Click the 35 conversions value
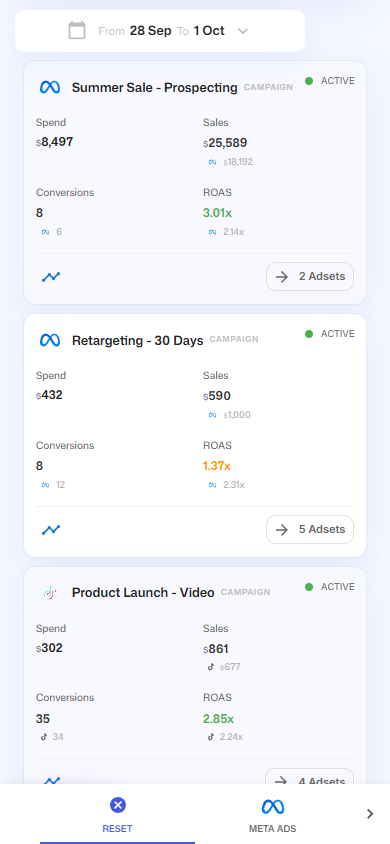 (x=43, y=719)
